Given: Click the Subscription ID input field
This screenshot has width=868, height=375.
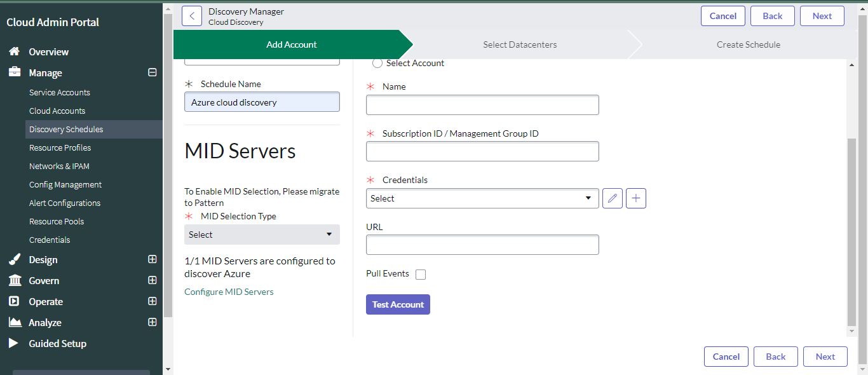Looking at the screenshot, I should point(482,151).
